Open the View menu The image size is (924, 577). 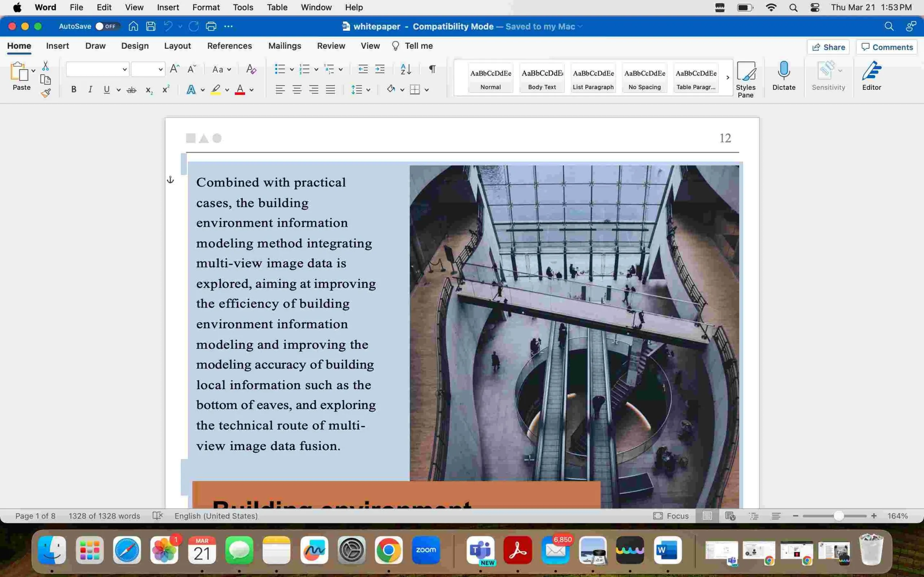pyautogui.click(x=134, y=7)
